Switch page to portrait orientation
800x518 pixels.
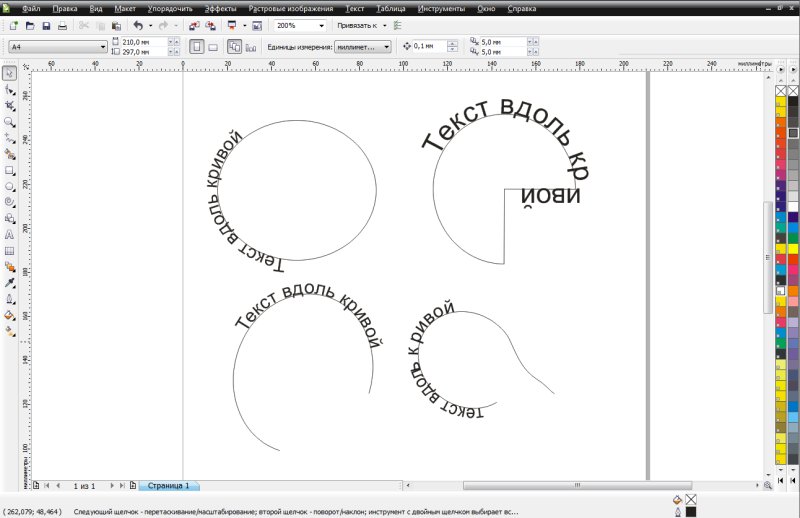(x=196, y=46)
